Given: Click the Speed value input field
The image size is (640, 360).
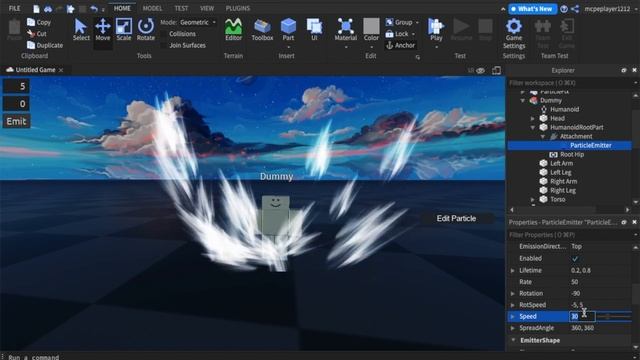Looking at the screenshot, I should pos(582,316).
